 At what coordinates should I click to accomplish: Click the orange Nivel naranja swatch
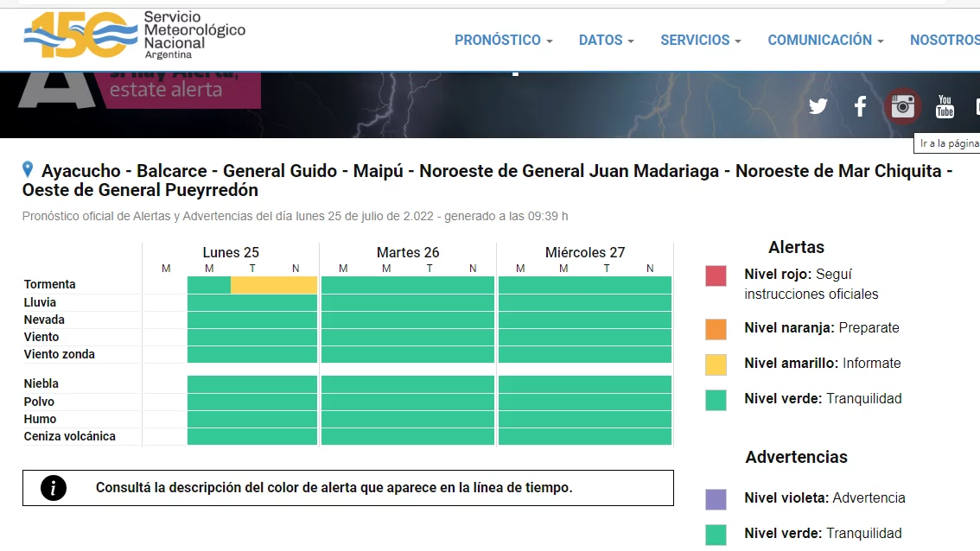[x=716, y=329]
